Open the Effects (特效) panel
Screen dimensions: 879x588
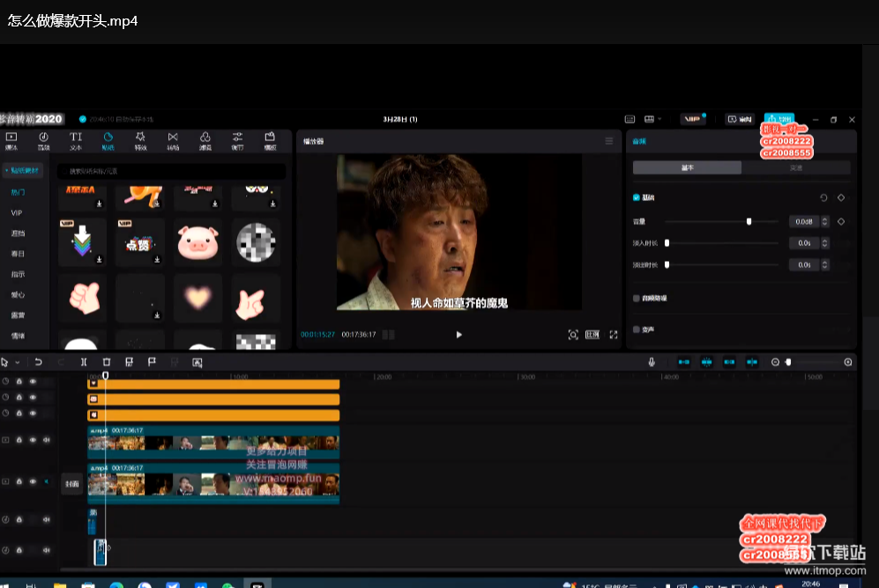(140, 140)
